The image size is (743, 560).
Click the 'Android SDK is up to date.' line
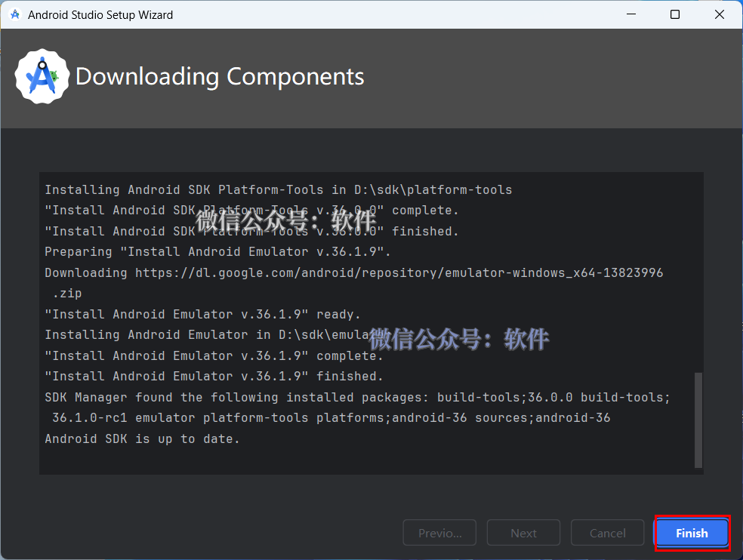(x=142, y=438)
